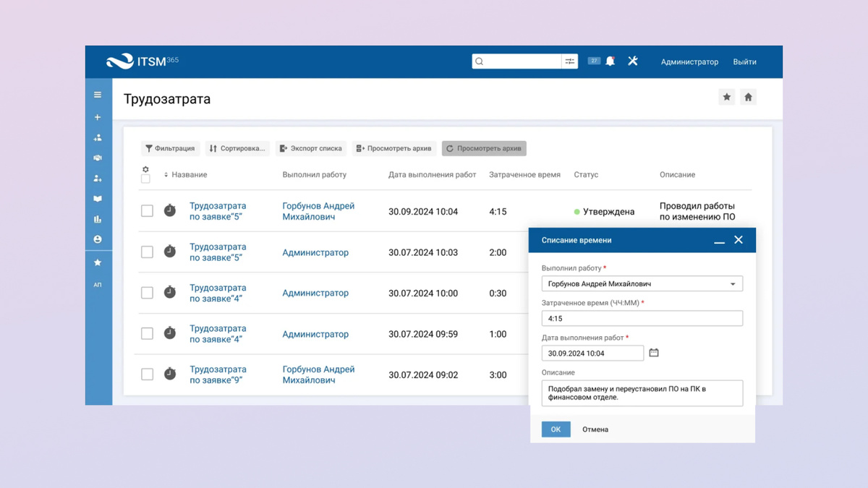Open Администратор link in 30.07.2024 10:03 row
Screen dimensions: 868x488
click(x=315, y=252)
